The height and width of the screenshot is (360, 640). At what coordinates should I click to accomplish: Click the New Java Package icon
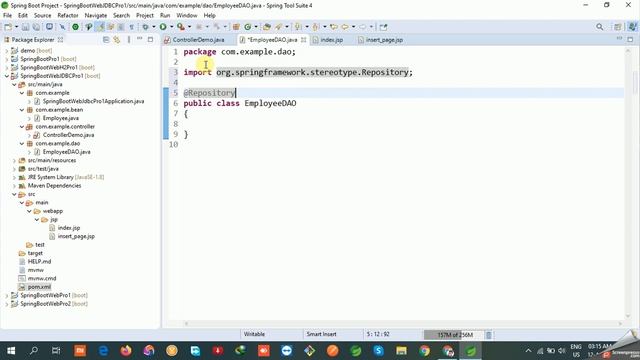tap(236, 27)
